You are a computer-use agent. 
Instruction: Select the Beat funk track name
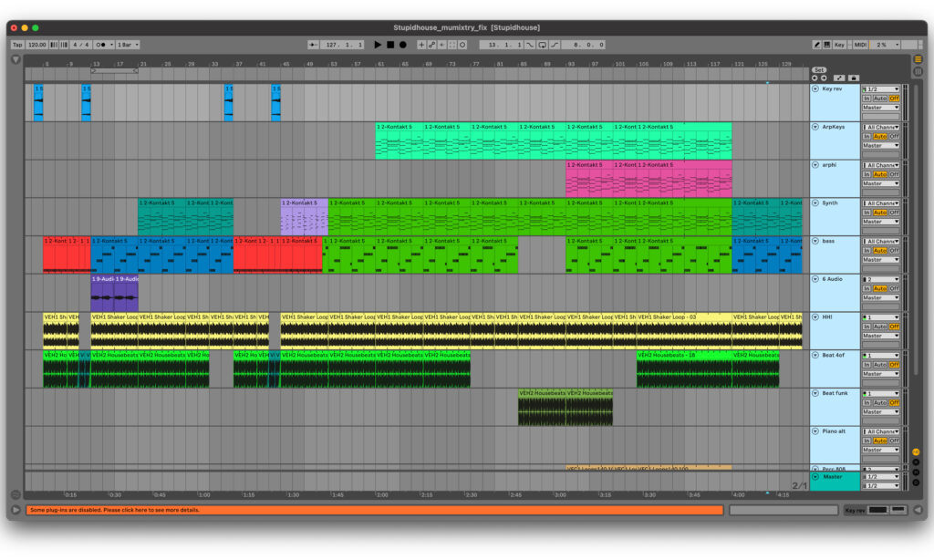(x=835, y=393)
